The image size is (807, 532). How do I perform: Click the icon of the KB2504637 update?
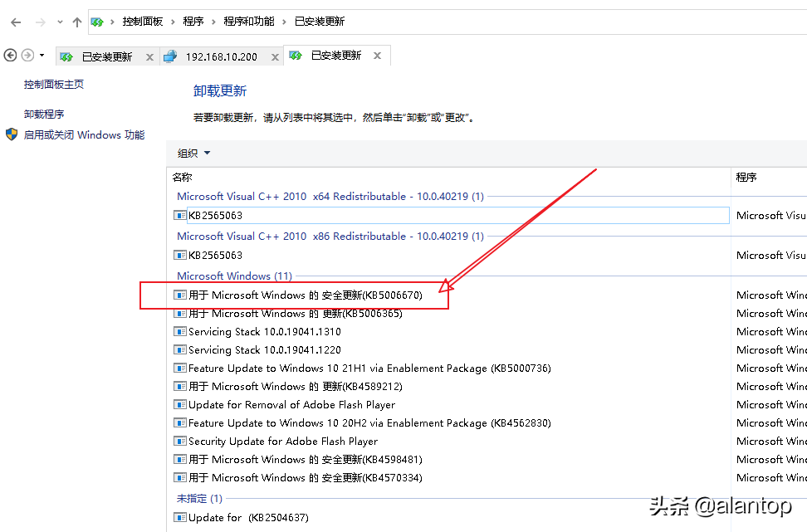(179, 518)
